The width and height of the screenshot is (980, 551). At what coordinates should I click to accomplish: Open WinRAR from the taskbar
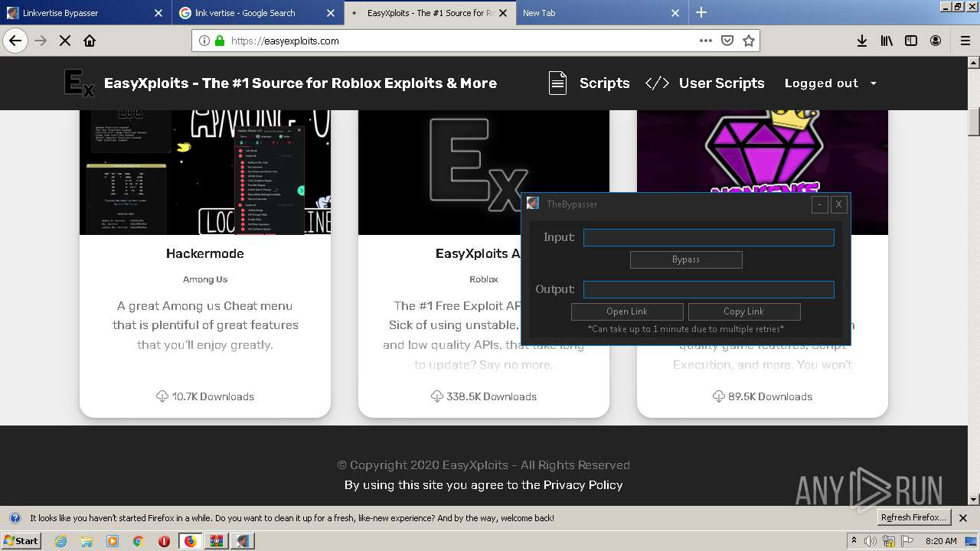click(217, 541)
